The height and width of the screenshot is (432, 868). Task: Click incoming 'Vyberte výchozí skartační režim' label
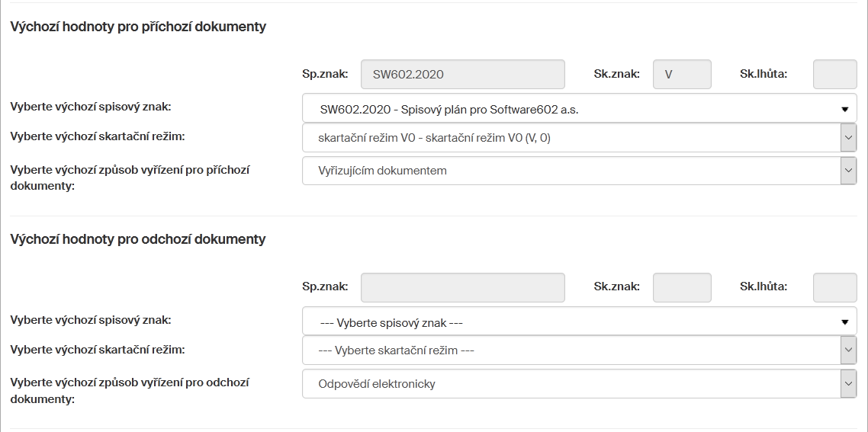98,137
